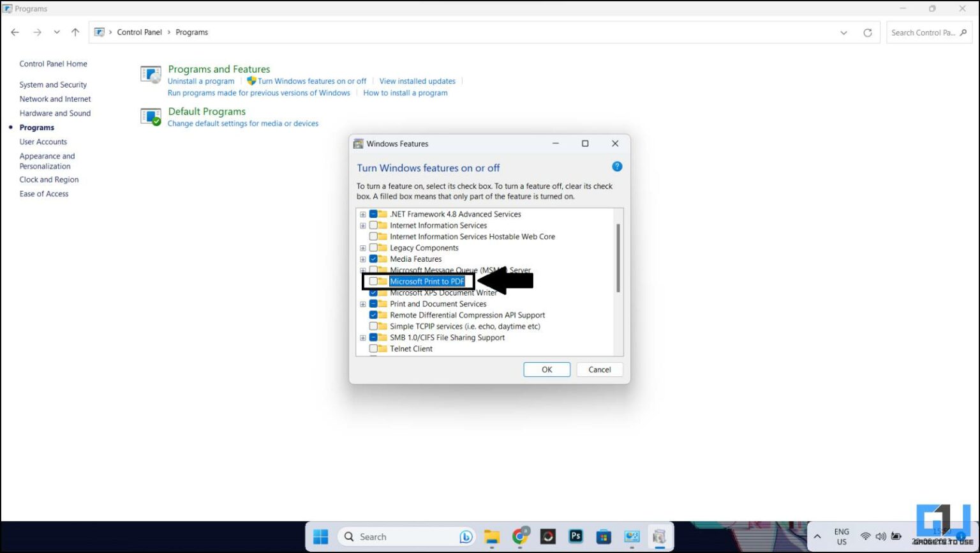Open File Explorer from the taskbar
Screen dimensions: 980x553
click(x=491, y=536)
